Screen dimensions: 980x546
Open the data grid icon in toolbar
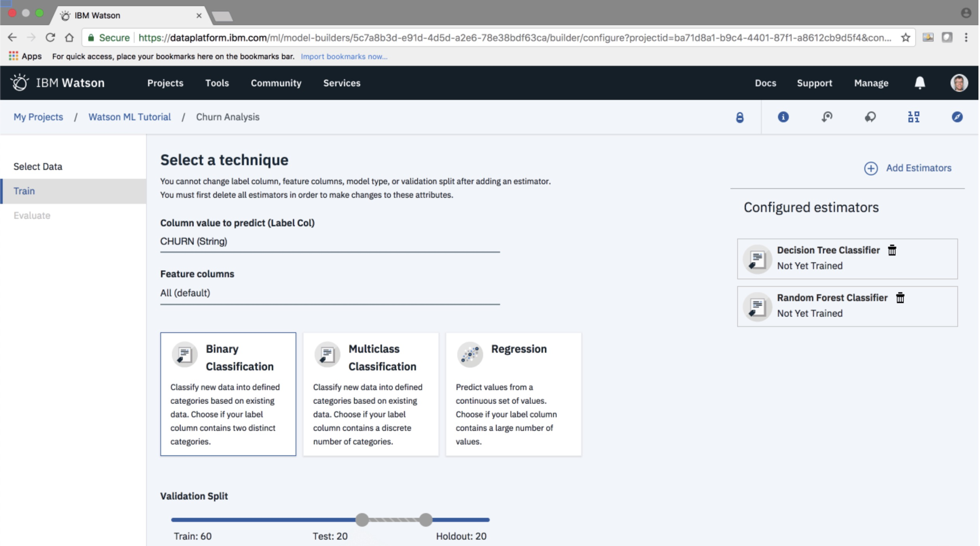tap(913, 117)
